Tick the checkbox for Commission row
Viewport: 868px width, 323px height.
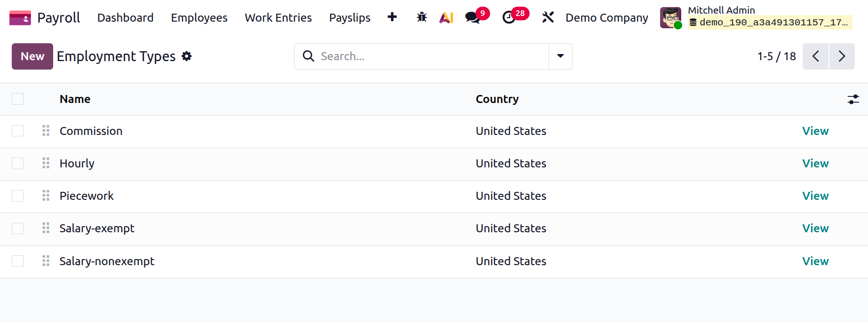coord(18,131)
